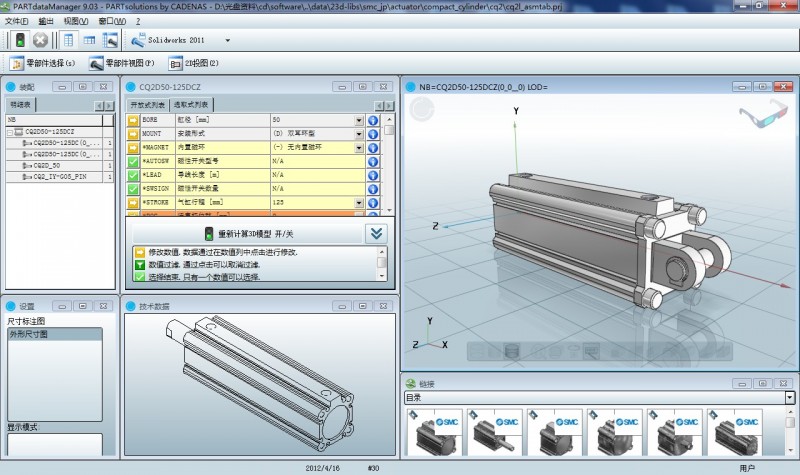Switch to the 开放式列表 tab
The width and height of the screenshot is (800, 475).
coord(147,104)
